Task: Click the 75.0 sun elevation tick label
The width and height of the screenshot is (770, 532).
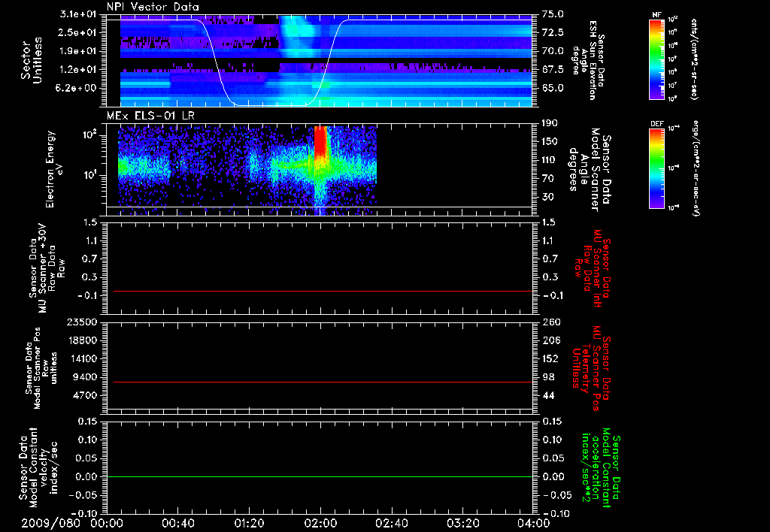Action: tap(553, 14)
